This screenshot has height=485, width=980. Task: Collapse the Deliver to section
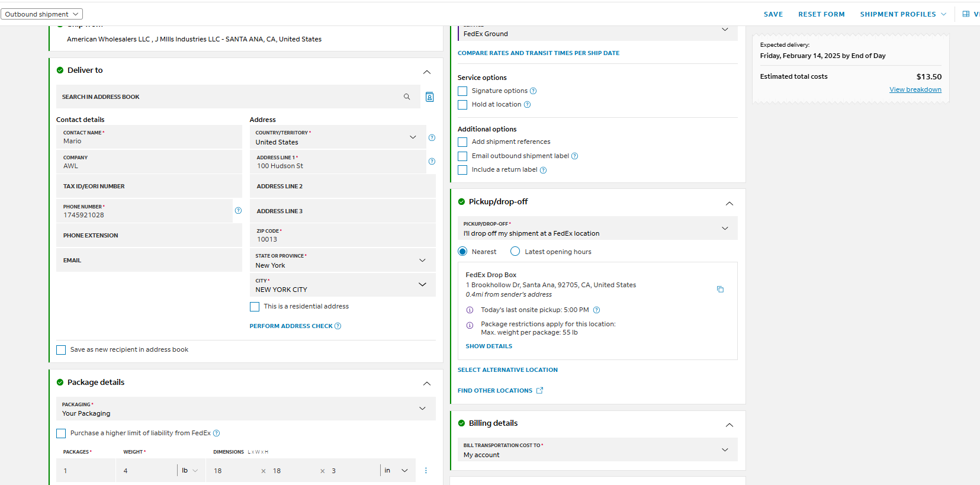(427, 72)
